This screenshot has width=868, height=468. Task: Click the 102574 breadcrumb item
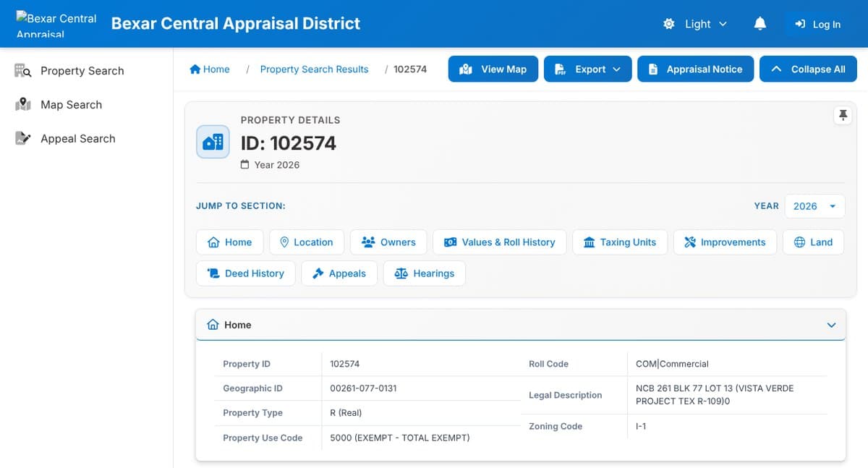[x=410, y=69]
